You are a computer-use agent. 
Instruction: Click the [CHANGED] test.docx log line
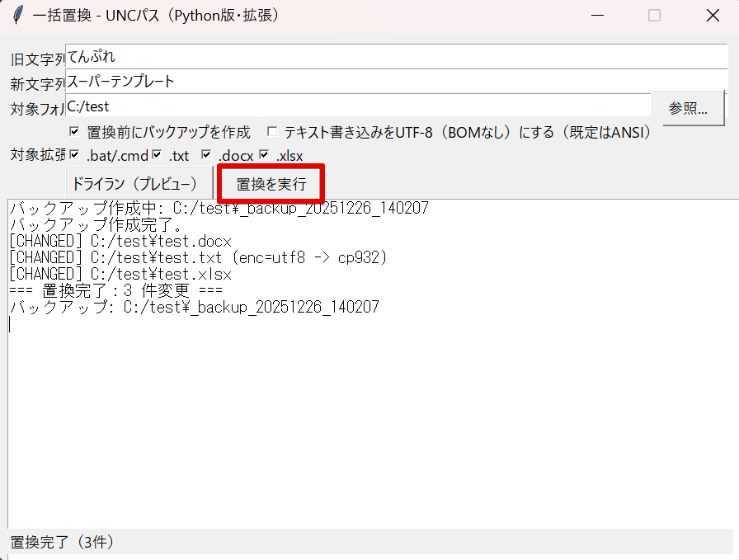(x=120, y=241)
